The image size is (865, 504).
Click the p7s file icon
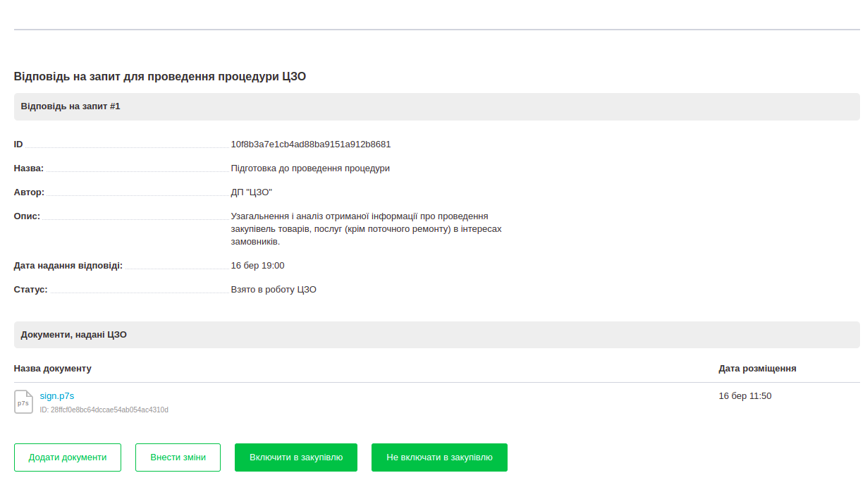23,402
